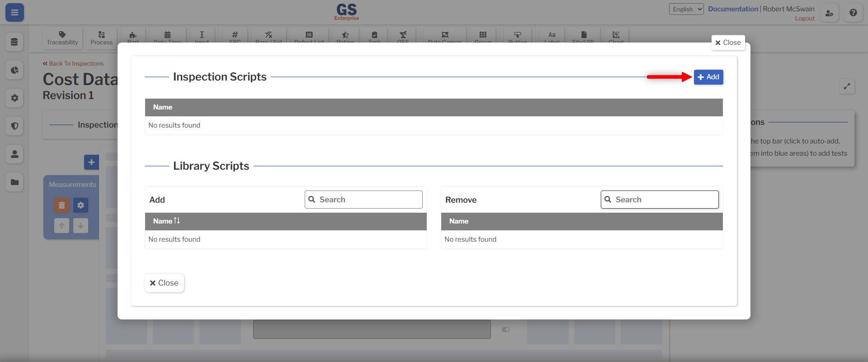Image resolution: width=868 pixels, height=362 pixels.
Task: Click the expand fullscreen arrows icon
Action: [x=847, y=86]
